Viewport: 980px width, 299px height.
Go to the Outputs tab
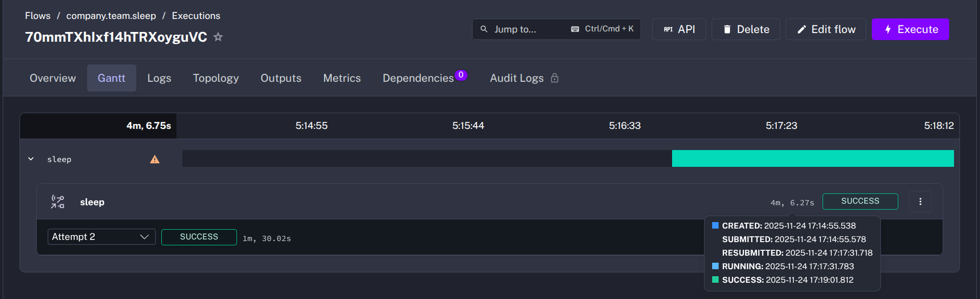coord(281,78)
